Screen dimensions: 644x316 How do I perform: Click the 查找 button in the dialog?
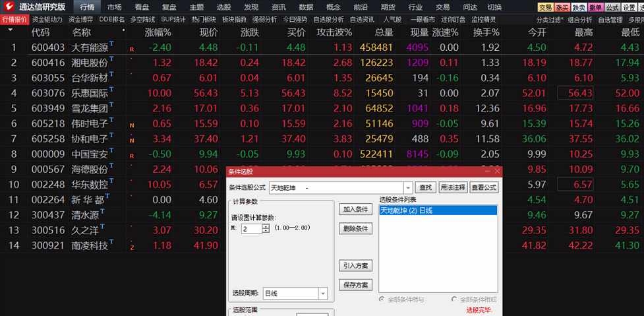(x=425, y=188)
